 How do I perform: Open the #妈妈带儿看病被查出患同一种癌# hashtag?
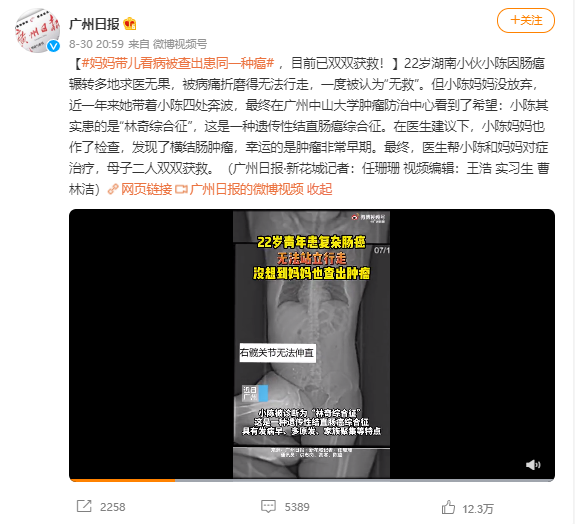click(x=178, y=63)
